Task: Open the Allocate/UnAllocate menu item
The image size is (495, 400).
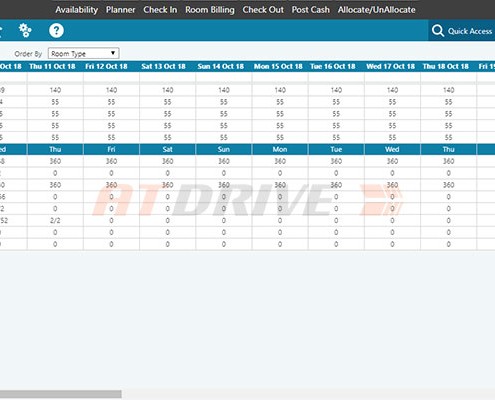Action: [377, 10]
